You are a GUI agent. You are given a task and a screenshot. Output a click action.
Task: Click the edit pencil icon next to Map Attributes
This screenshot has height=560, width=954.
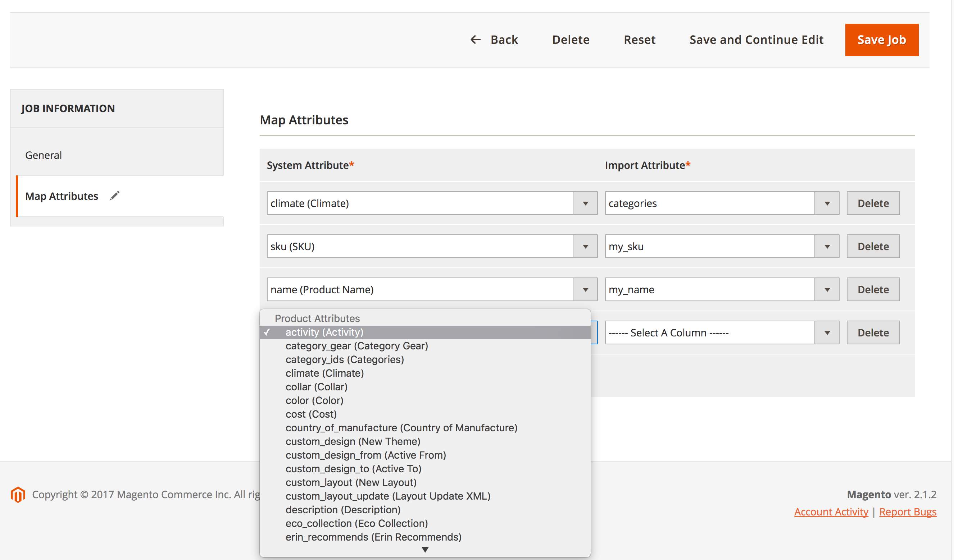coord(115,196)
